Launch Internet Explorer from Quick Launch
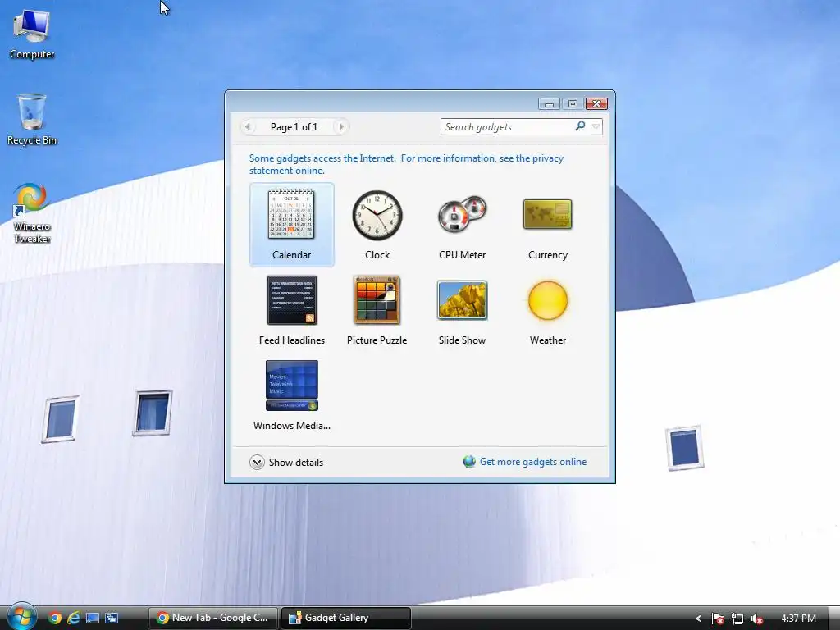The width and height of the screenshot is (840, 630). click(x=73, y=619)
